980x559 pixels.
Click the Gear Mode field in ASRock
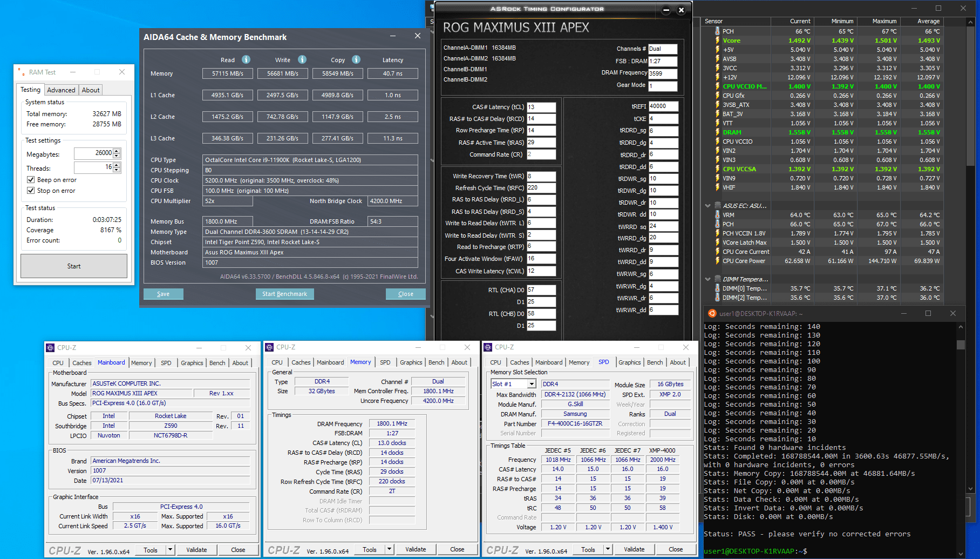[663, 86]
